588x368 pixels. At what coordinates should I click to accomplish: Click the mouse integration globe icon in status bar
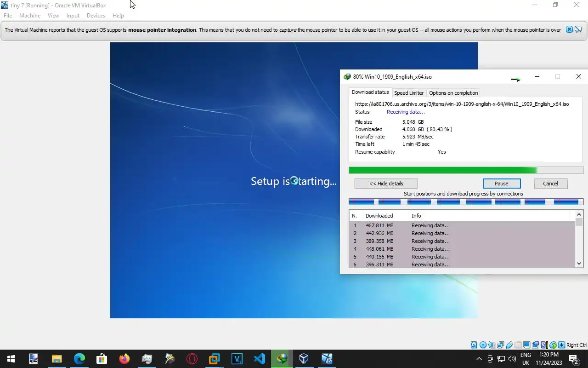tap(553, 345)
